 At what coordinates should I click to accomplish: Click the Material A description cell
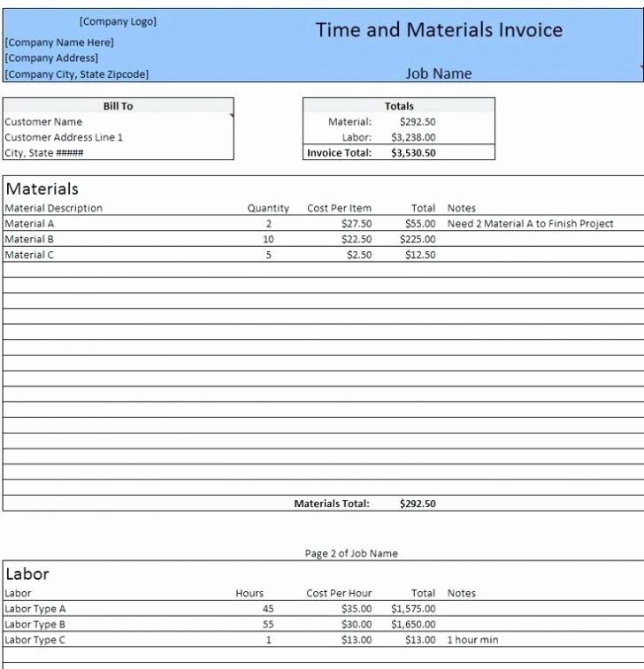click(29, 224)
